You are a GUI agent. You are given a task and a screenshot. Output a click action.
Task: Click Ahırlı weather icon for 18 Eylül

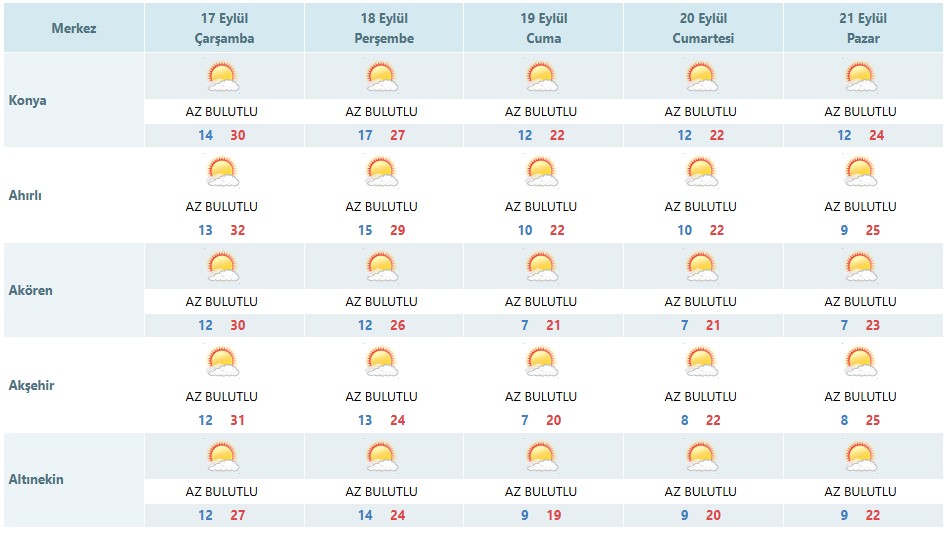pos(382,171)
